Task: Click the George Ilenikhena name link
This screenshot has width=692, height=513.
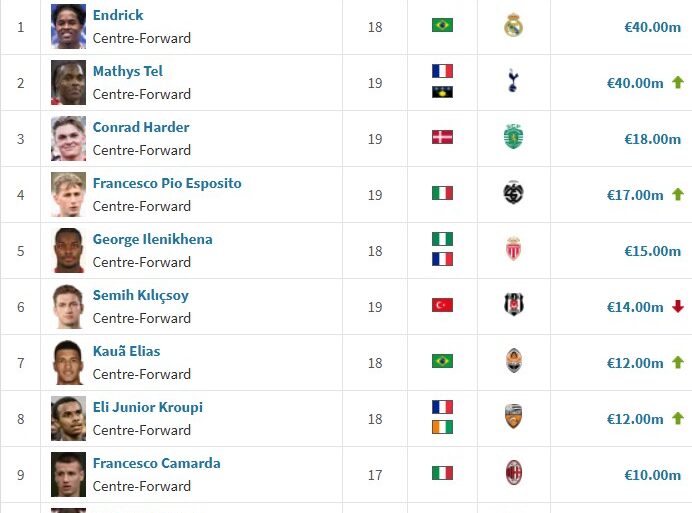Action: [x=152, y=239]
